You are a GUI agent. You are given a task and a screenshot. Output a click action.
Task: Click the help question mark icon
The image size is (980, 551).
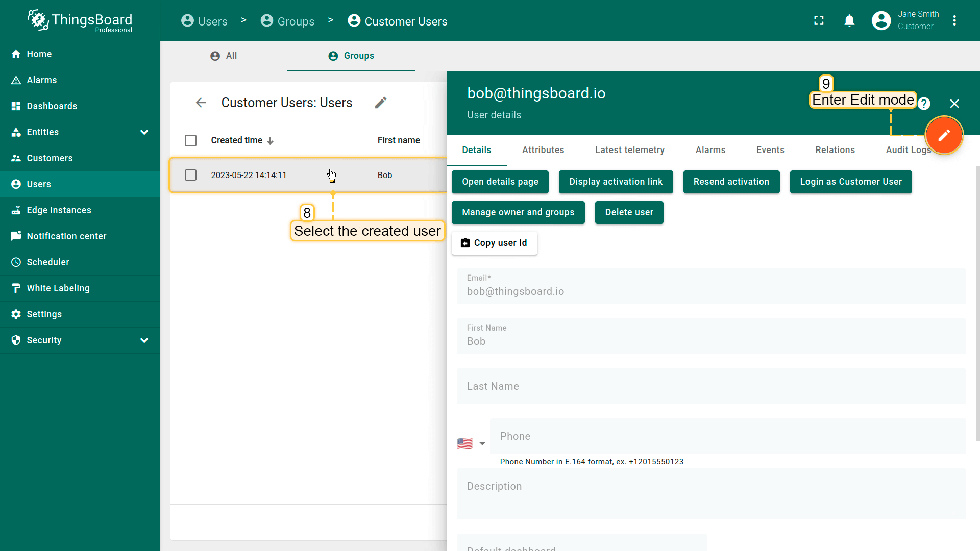[x=924, y=104]
